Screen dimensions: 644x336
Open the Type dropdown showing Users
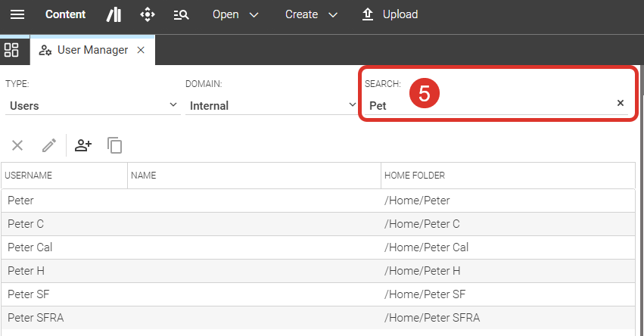click(92, 106)
